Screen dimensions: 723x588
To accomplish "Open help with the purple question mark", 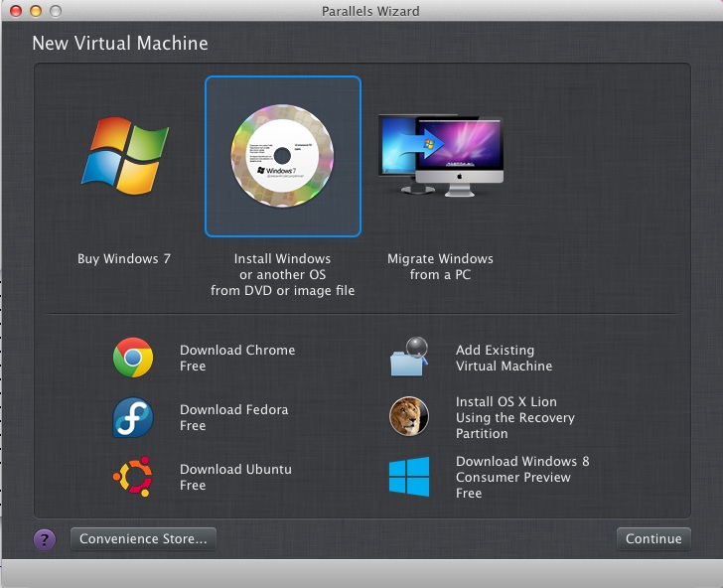I will click(x=45, y=539).
